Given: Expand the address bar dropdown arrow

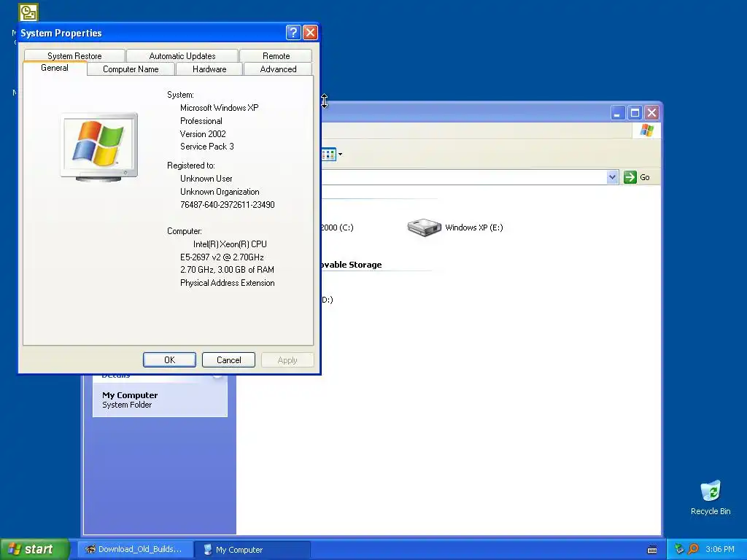Looking at the screenshot, I should click(612, 177).
